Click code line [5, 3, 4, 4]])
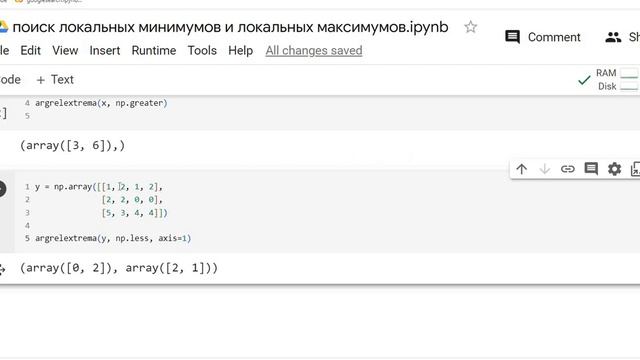Screen dimensions: 640x360 (135, 213)
